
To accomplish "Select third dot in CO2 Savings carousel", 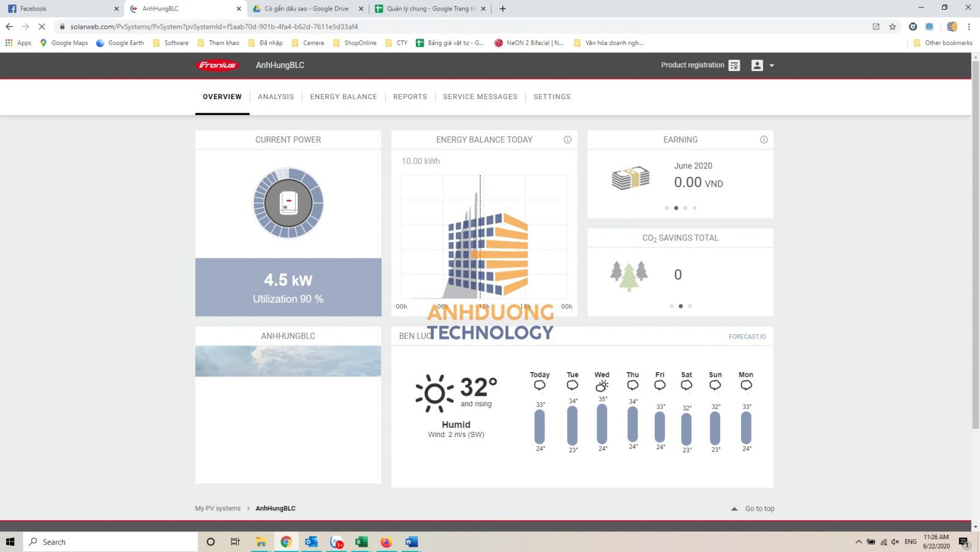I will (690, 306).
